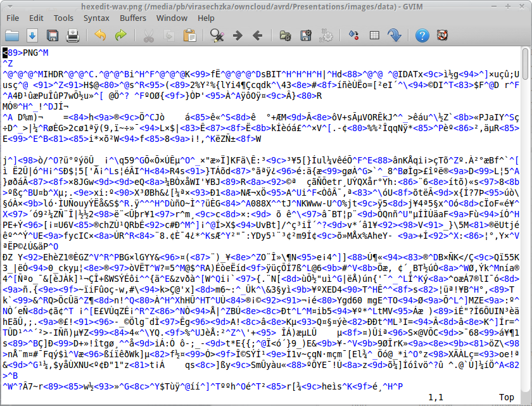Click the Open file folder icon
Screen dimensions: 532x406
[13, 35]
